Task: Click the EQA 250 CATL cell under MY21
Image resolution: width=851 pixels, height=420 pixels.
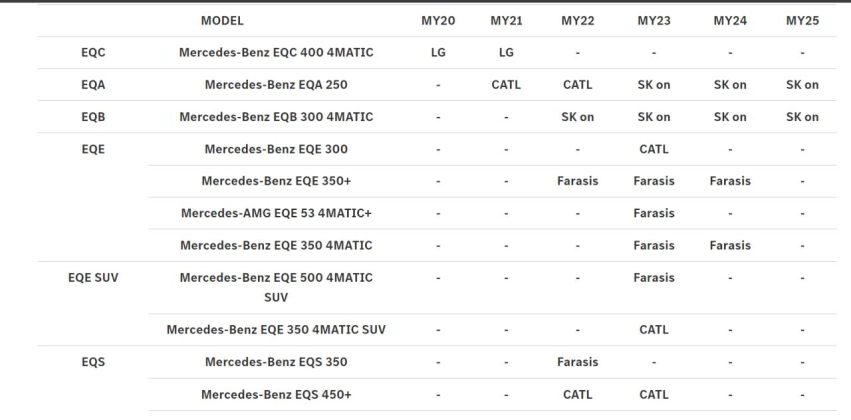Action: pyautogui.click(x=506, y=85)
